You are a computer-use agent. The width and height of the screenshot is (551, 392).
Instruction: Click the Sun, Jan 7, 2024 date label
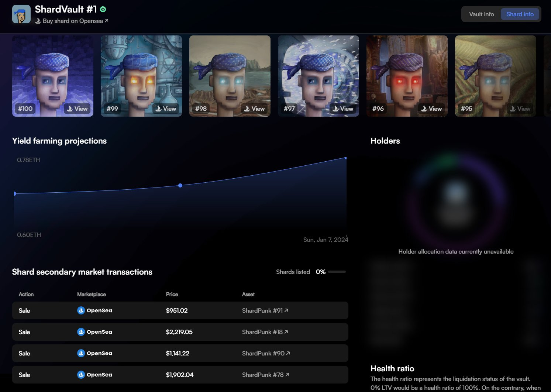[326, 240]
